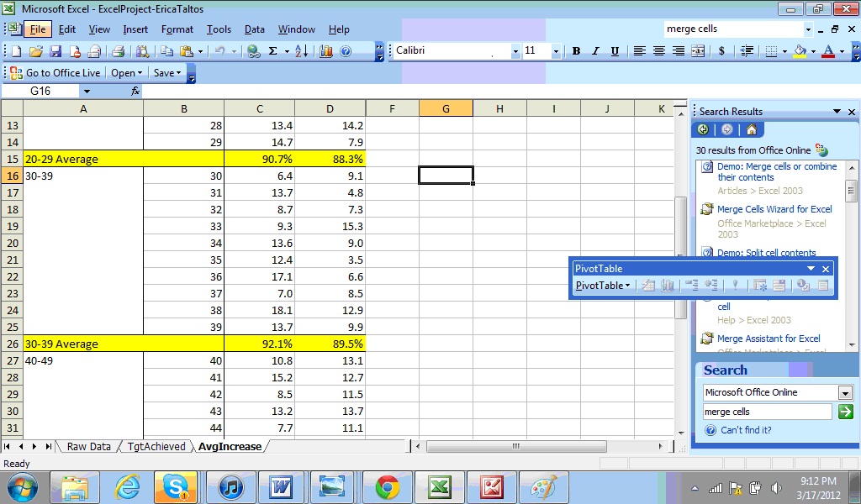Align text right in toolbar

tap(679, 51)
